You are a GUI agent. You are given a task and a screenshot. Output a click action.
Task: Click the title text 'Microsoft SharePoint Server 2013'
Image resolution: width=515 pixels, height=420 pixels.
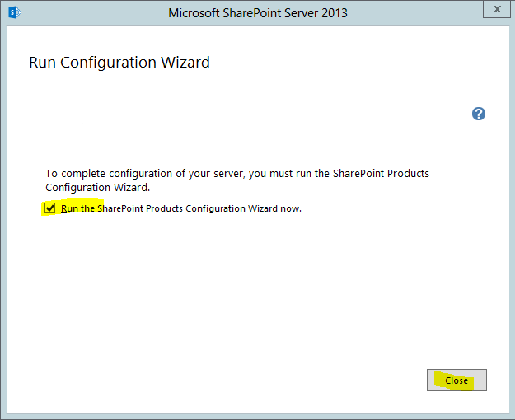pyautogui.click(x=257, y=13)
